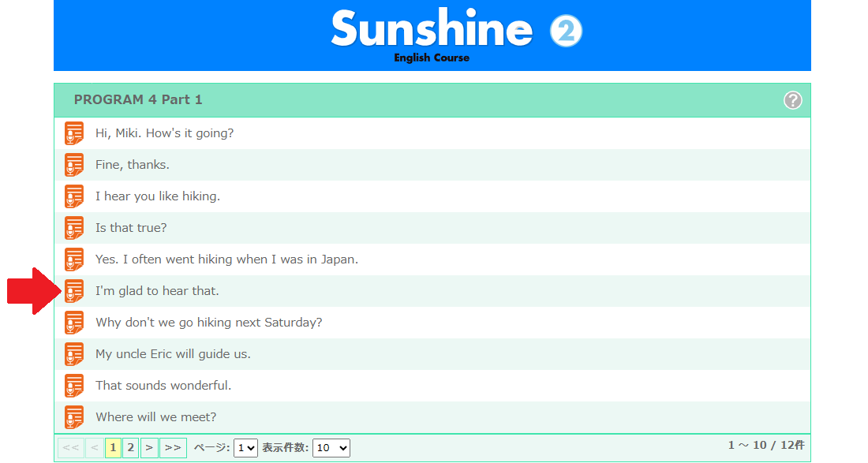Open recording icon beside 'I hear you like hiking.'

coord(74,196)
